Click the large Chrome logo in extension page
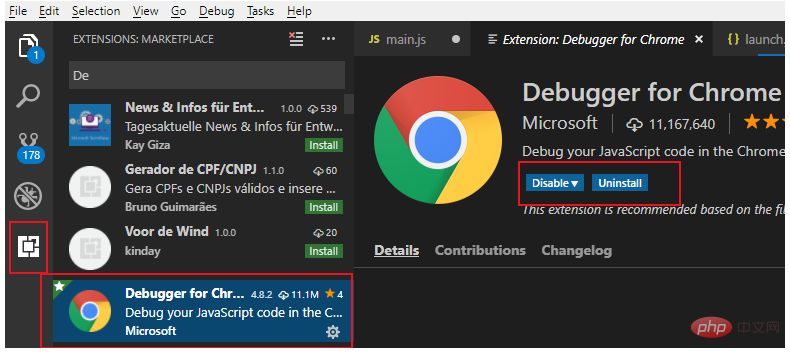790x360 pixels. pos(437,140)
